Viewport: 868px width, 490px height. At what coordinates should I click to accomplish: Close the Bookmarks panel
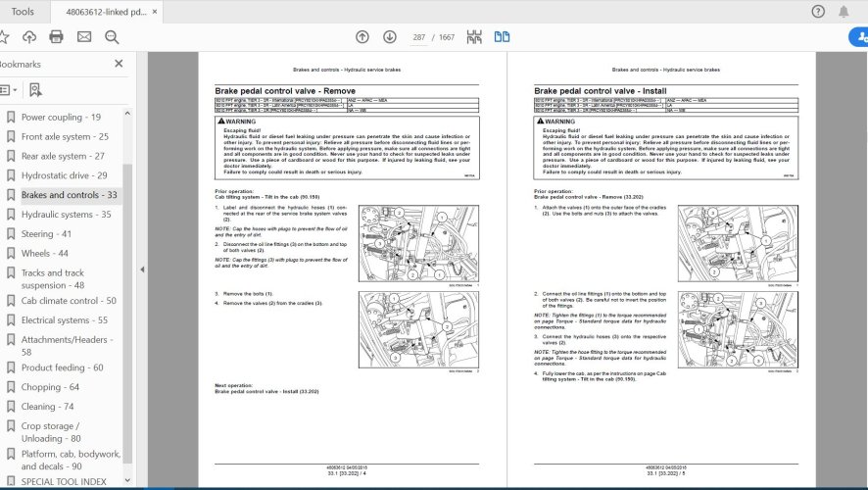point(119,64)
